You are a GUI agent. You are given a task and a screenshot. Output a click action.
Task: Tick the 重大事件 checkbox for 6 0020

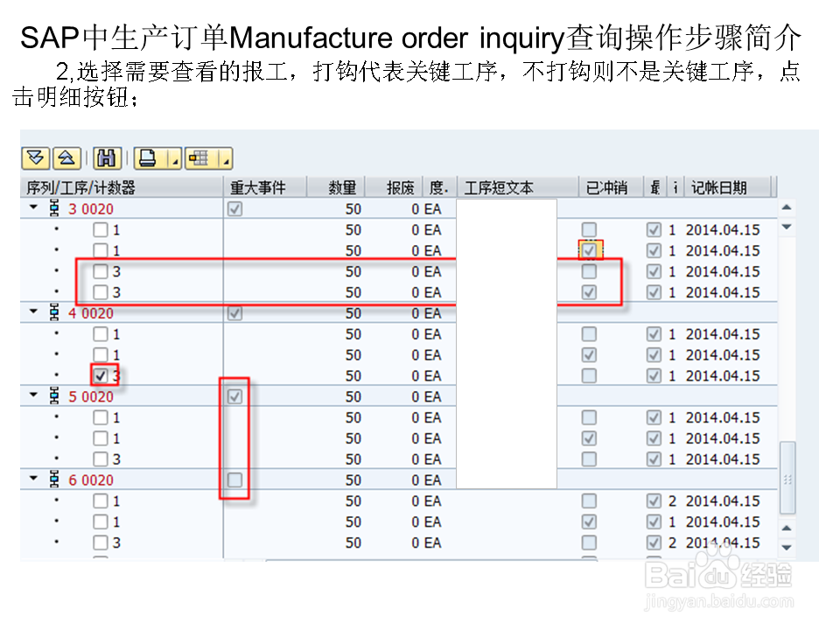pyautogui.click(x=234, y=480)
